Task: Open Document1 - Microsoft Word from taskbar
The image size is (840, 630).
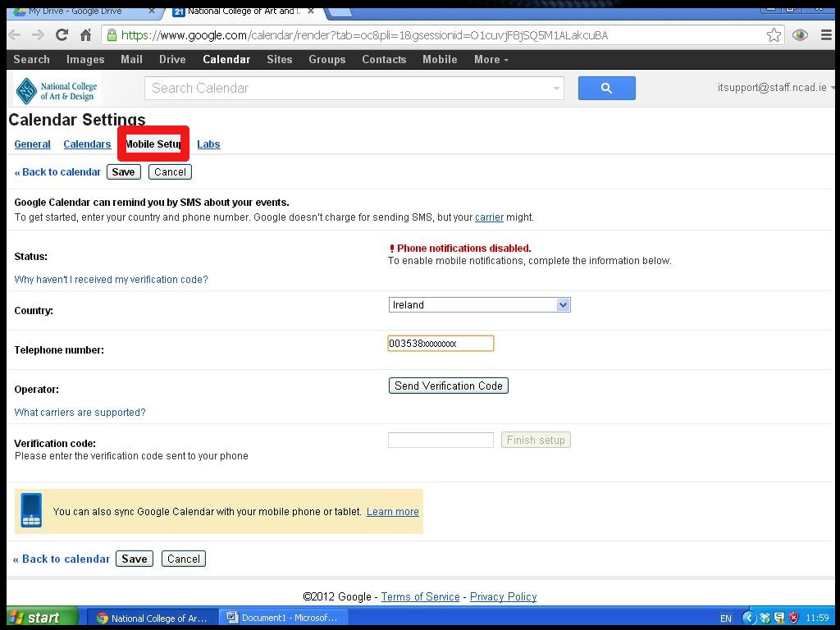Action: 283,619
